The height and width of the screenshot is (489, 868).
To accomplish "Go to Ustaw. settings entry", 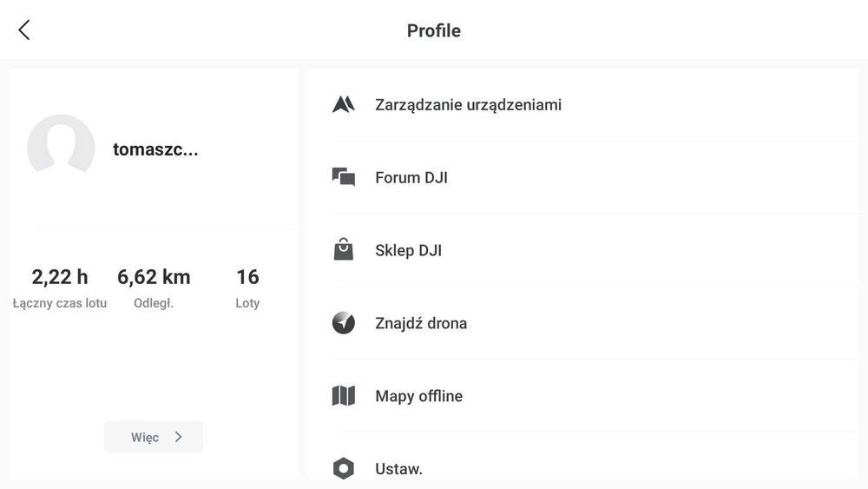I will click(x=398, y=470).
